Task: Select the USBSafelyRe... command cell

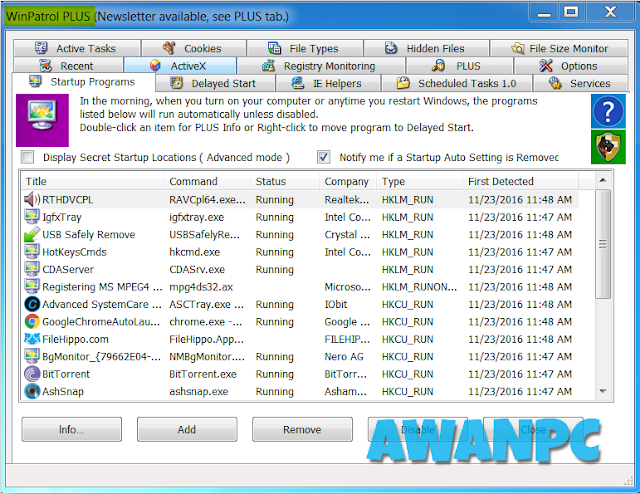Action: (204, 235)
